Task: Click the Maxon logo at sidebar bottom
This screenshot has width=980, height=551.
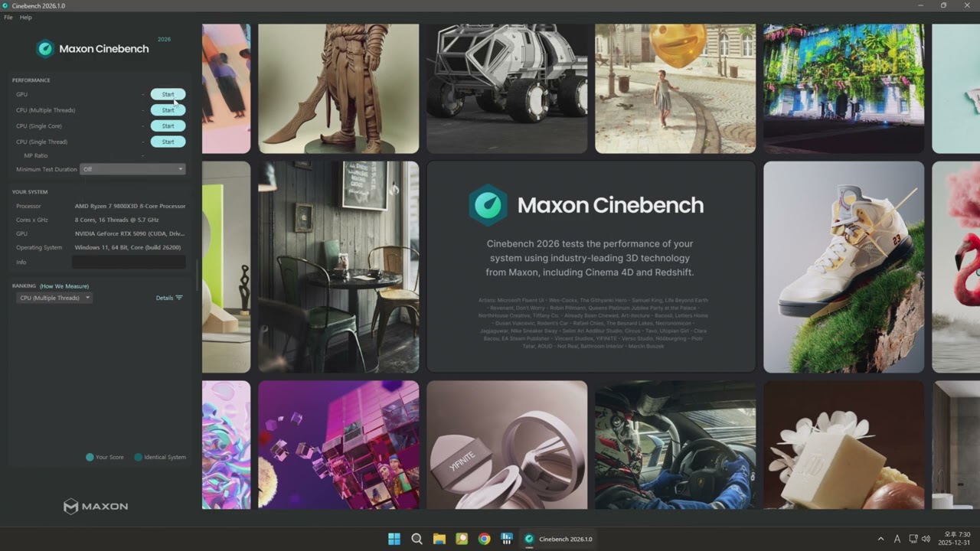Action: point(96,506)
